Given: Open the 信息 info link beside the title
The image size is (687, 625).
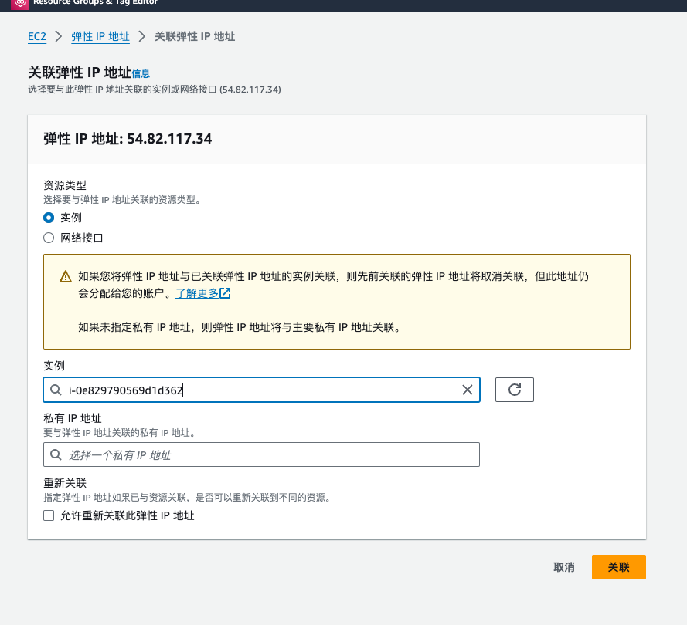Looking at the screenshot, I should coord(141,74).
